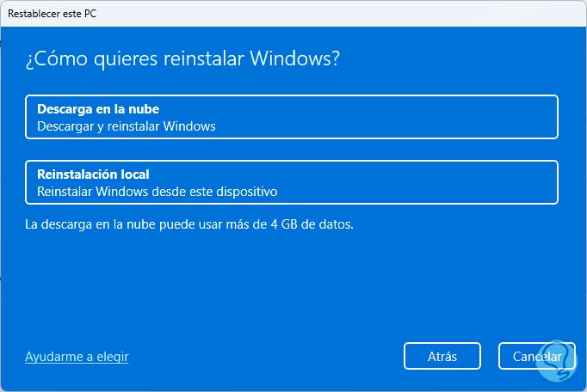
Task: Click the Solvetic watermark logo
Action: pos(557,359)
